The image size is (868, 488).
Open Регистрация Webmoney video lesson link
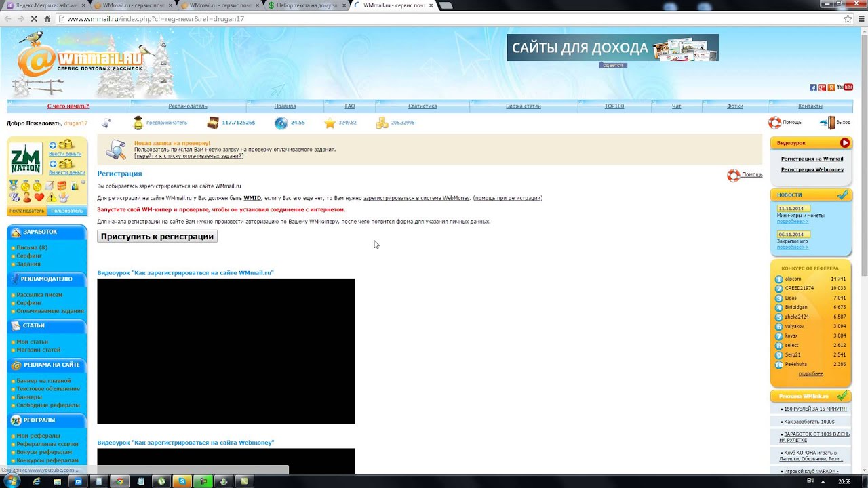pos(812,169)
